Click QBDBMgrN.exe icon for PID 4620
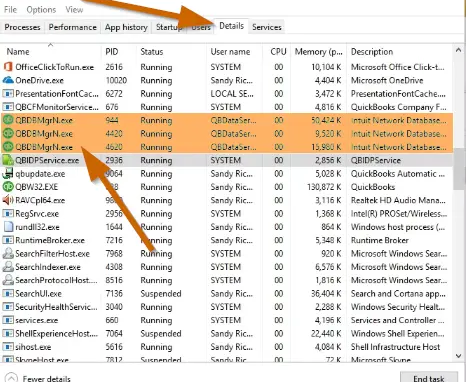The width and height of the screenshot is (466, 382). pos(8,147)
